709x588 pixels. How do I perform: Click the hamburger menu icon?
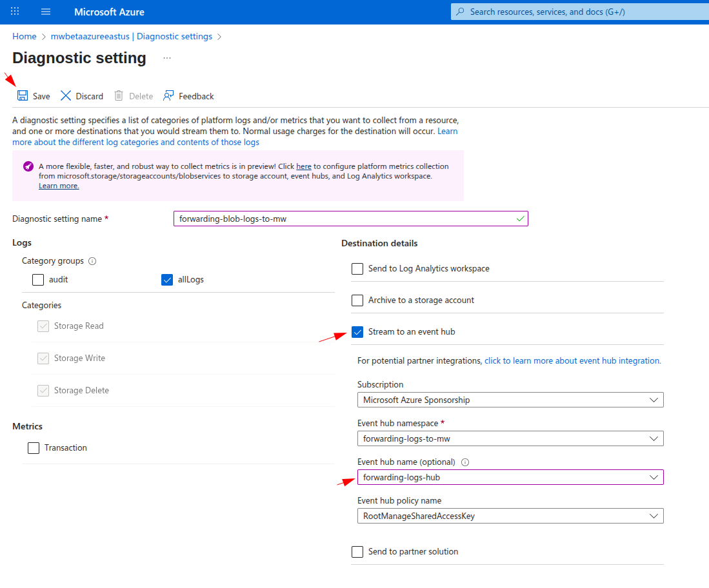pyautogui.click(x=45, y=11)
